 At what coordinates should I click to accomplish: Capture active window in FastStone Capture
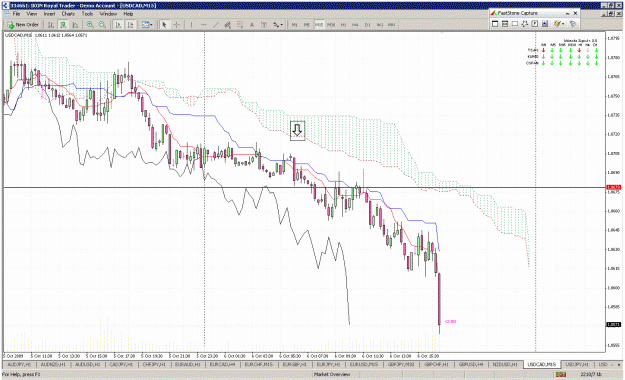pos(495,24)
